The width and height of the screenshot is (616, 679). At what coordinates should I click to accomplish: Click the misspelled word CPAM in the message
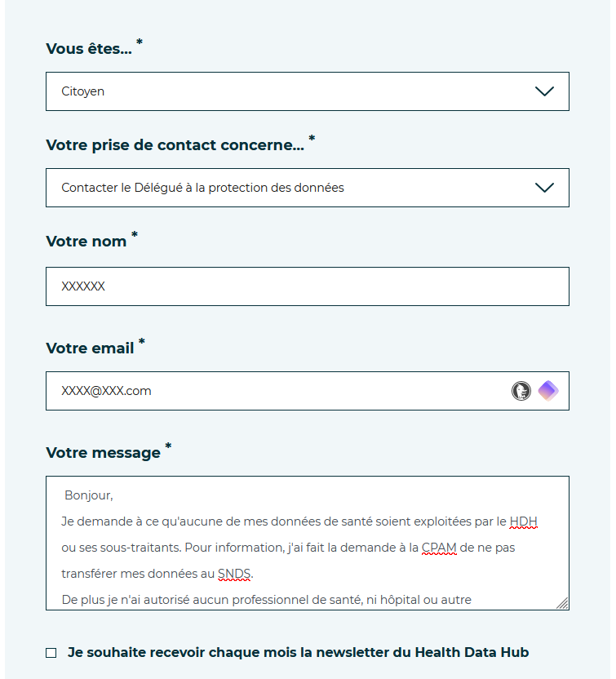pyautogui.click(x=439, y=548)
